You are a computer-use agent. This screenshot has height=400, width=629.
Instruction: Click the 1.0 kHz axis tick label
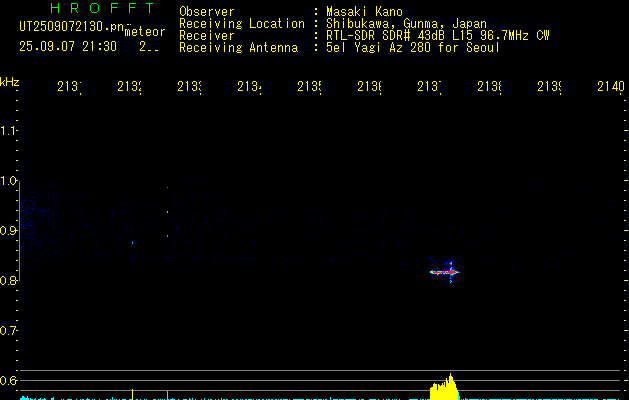click(x=8, y=181)
